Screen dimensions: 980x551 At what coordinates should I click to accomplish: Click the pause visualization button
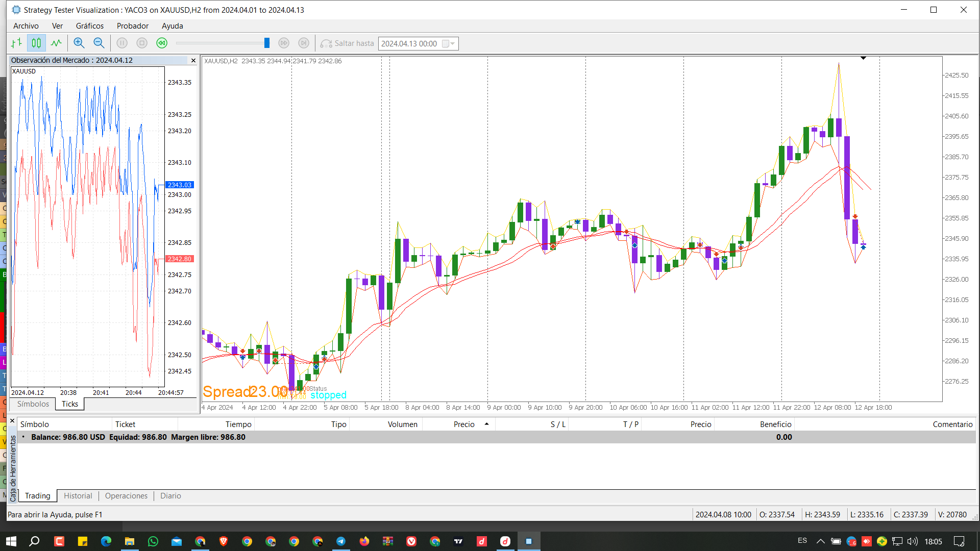[122, 43]
